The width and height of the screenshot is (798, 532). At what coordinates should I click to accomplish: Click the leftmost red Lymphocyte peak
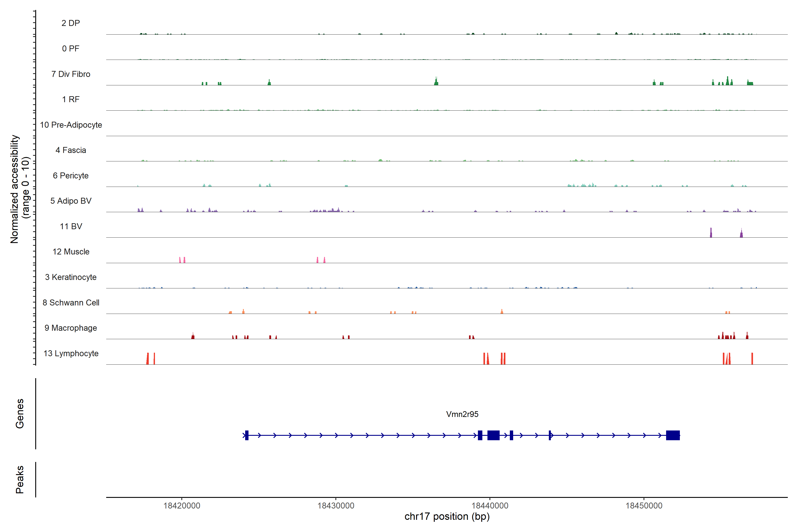[x=148, y=359]
